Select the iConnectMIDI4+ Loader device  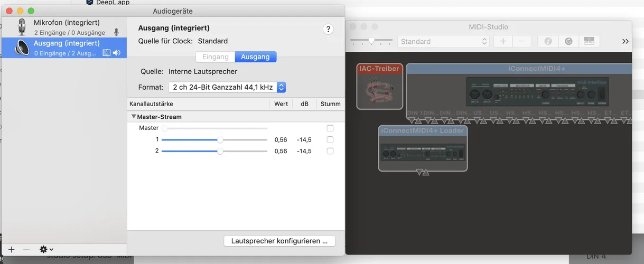point(423,148)
